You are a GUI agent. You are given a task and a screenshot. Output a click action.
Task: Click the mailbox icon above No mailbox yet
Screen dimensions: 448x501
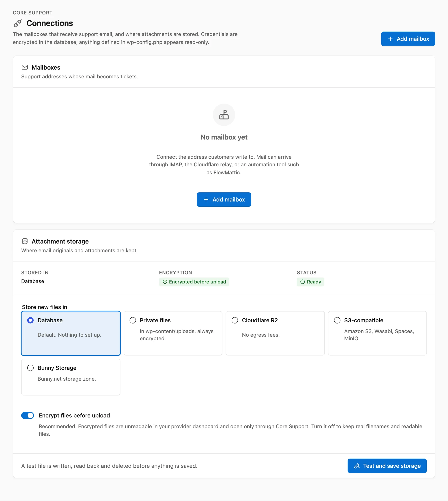click(x=224, y=115)
